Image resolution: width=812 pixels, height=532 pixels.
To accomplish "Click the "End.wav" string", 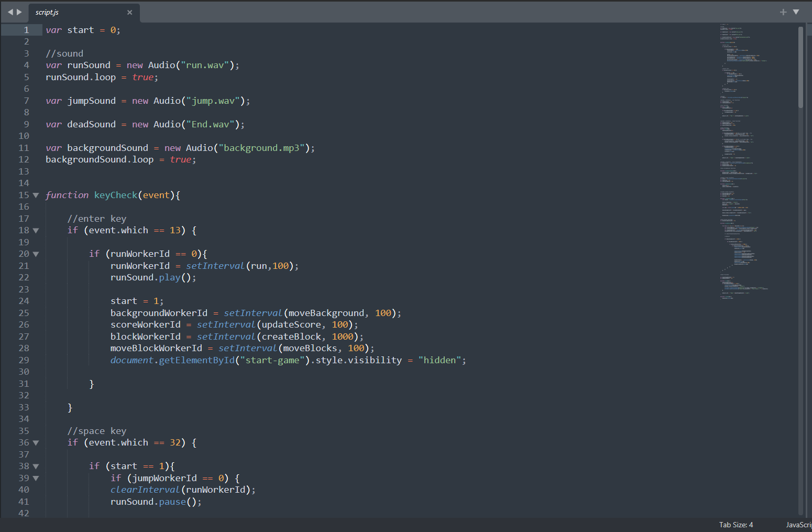I will (x=211, y=124).
